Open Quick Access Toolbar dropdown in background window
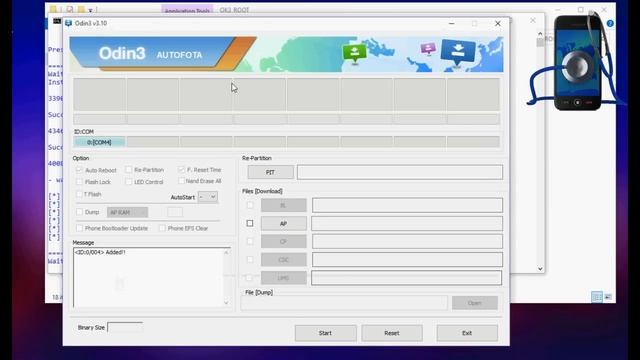640x360 pixels. [90, 10]
